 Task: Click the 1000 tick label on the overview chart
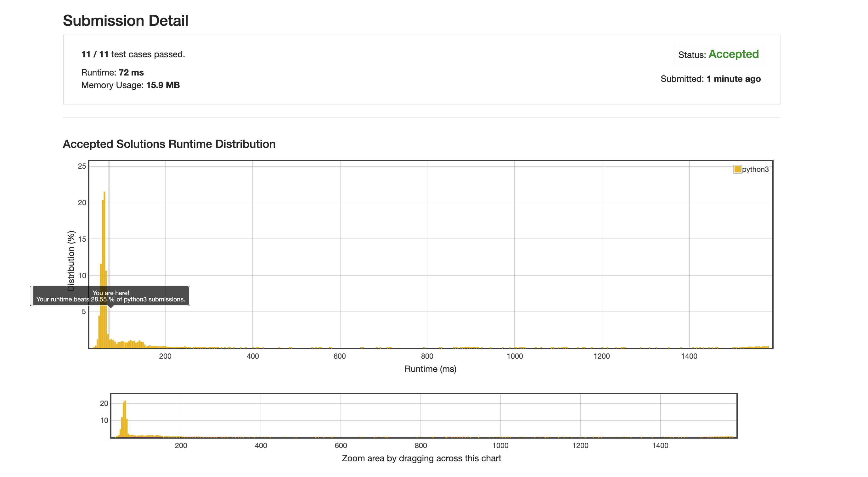[500, 445]
